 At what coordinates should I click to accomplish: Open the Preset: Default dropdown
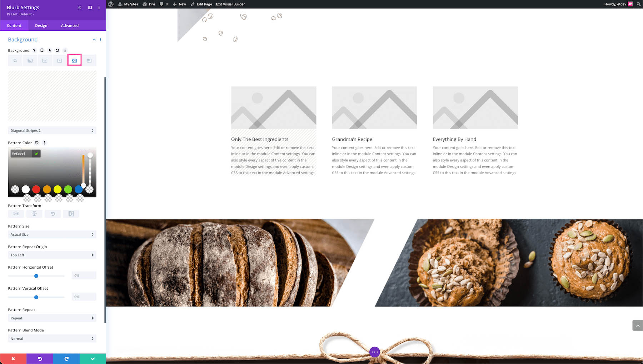click(21, 14)
